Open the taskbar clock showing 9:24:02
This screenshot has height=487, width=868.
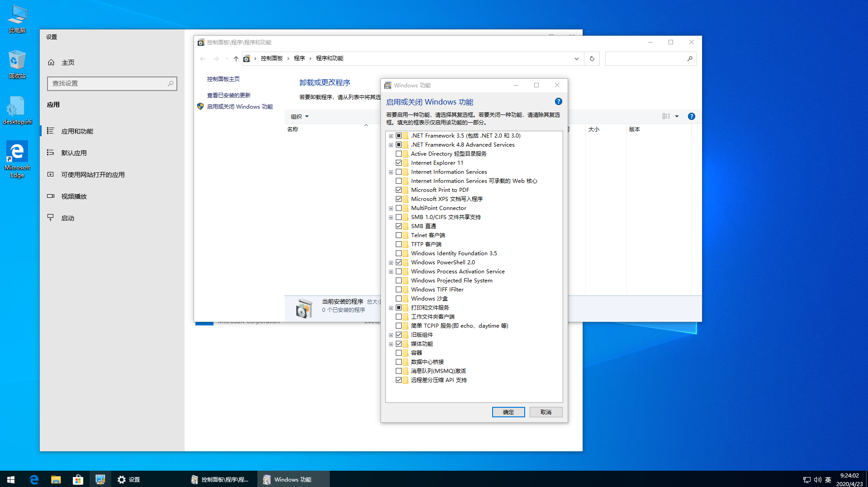[x=849, y=479]
